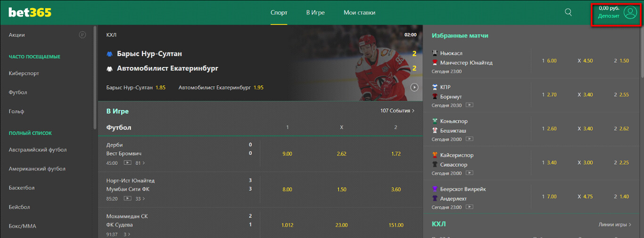Switch to the В Игре tab
This screenshot has width=644, height=238.
coord(315,13)
